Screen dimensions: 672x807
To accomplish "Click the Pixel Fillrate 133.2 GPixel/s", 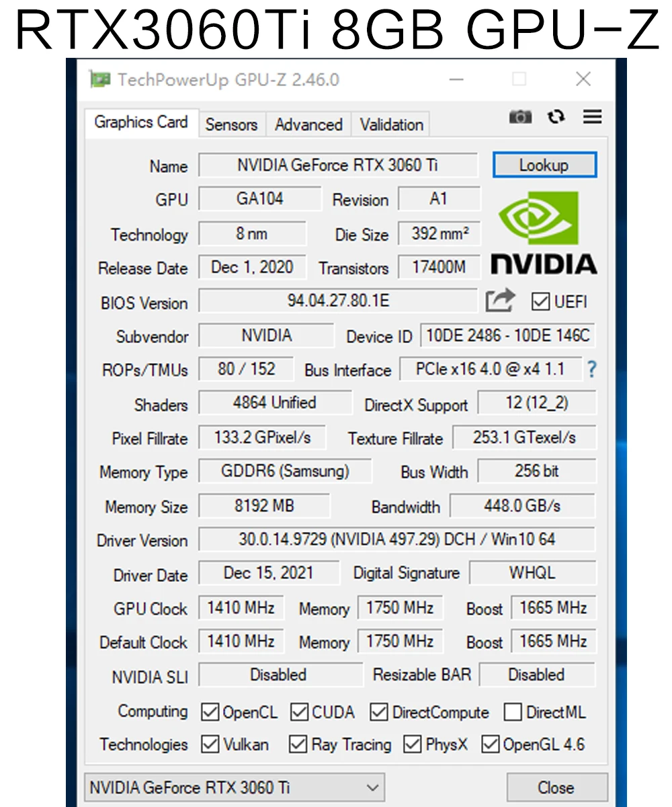I will 262,437.
